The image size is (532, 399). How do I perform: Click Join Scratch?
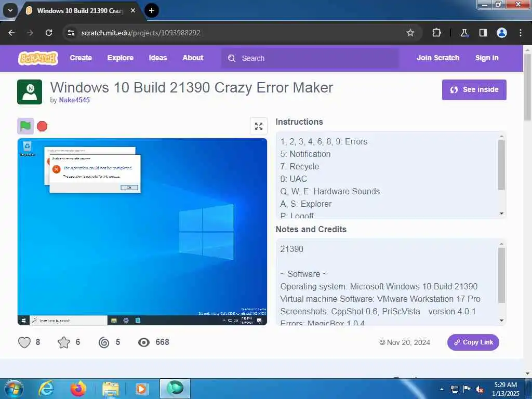click(x=437, y=58)
